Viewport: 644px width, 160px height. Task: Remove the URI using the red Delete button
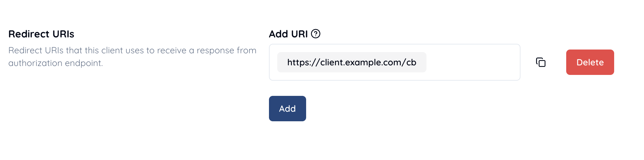click(x=590, y=62)
